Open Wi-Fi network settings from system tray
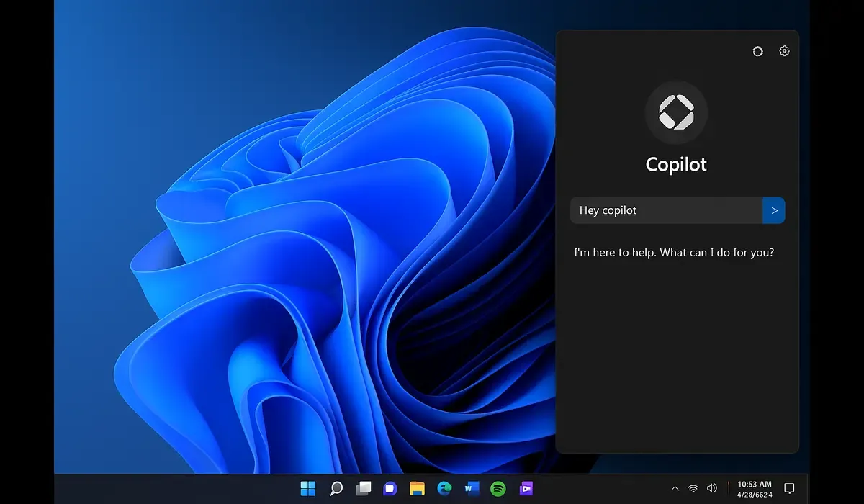The height and width of the screenshot is (504, 864). [693, 488]
